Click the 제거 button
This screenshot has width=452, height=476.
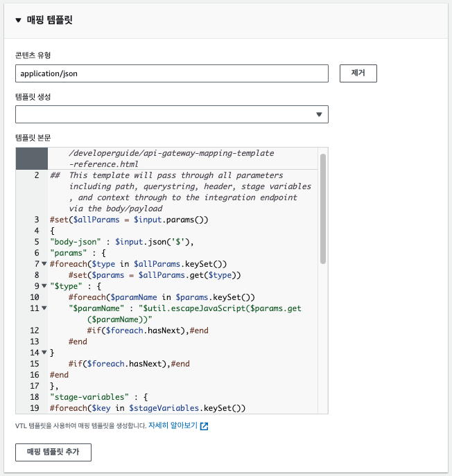click(358, 73)
